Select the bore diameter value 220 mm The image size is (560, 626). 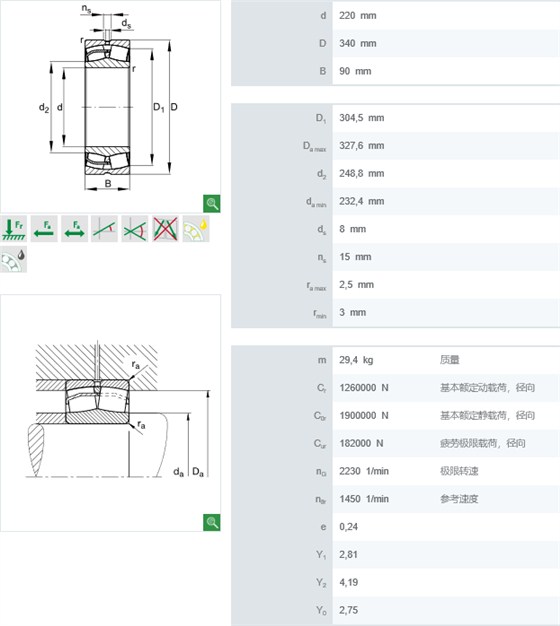click(358, 16)
